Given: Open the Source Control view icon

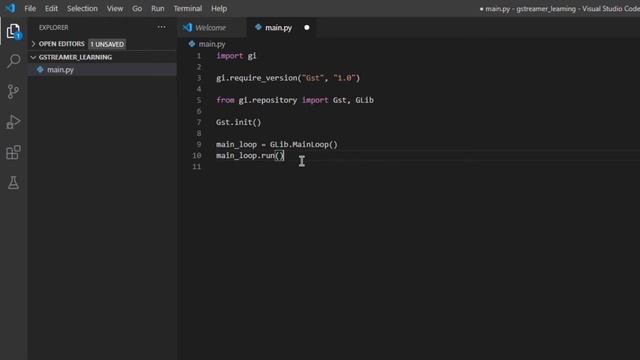Looking at the screenshot, I should (13, 91).
